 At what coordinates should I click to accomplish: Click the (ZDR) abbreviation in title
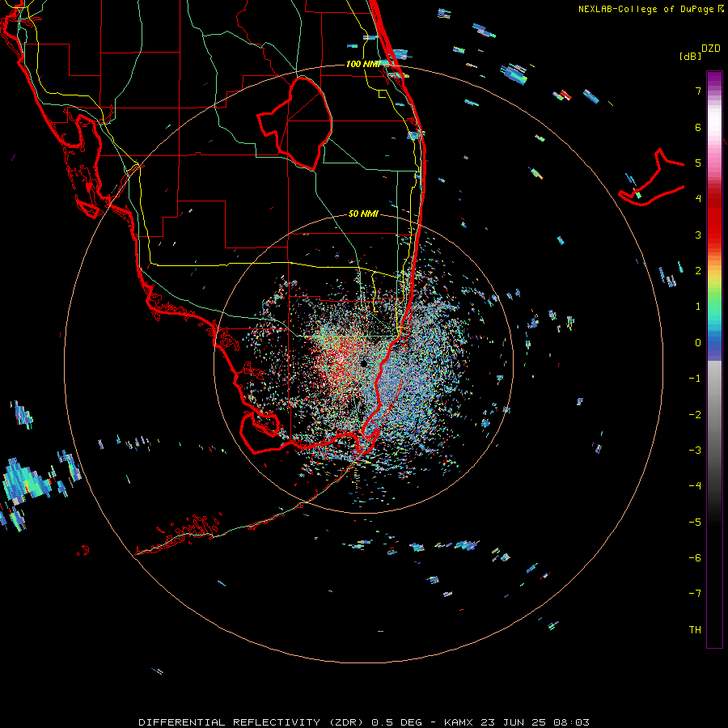(345, 722)
